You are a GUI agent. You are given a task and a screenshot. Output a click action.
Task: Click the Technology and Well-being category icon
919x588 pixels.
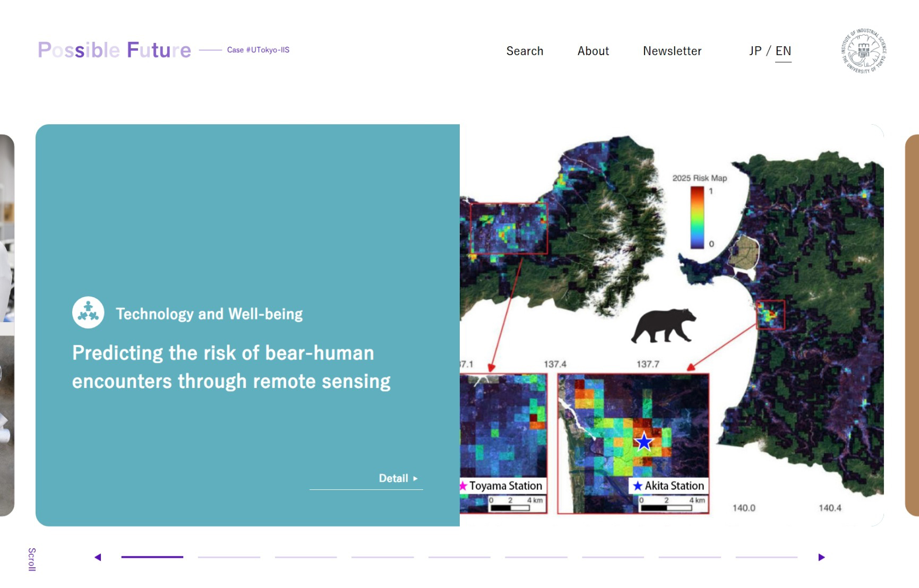(88, 313)
